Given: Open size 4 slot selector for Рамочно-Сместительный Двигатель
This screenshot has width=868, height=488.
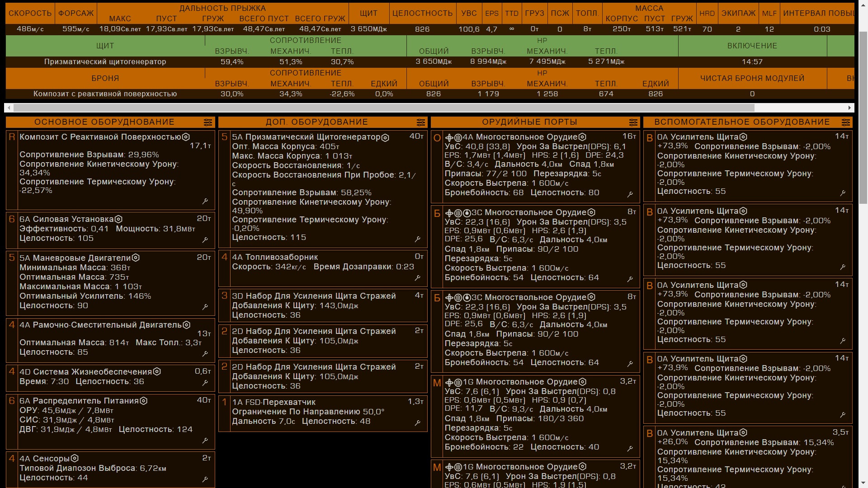Looking at the screenshot, I should coord(12,325).
